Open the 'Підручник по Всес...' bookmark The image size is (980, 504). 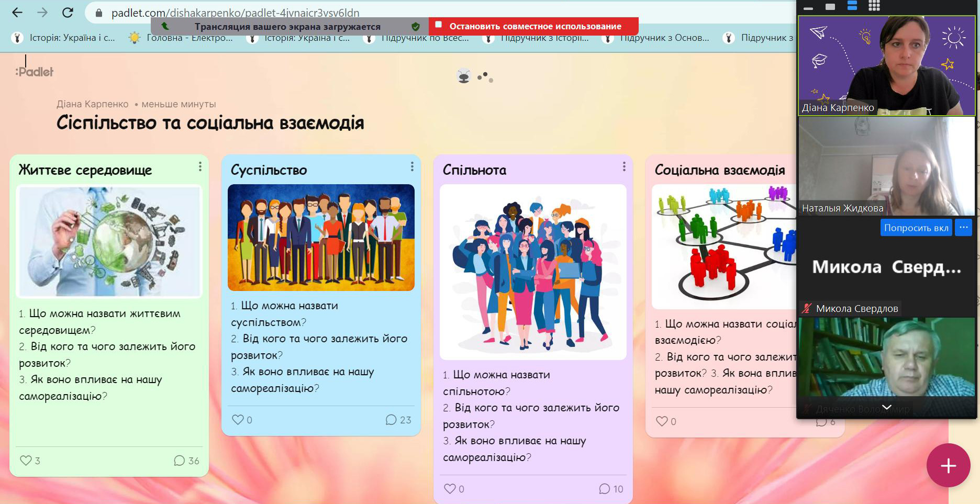tap(416, 38)
